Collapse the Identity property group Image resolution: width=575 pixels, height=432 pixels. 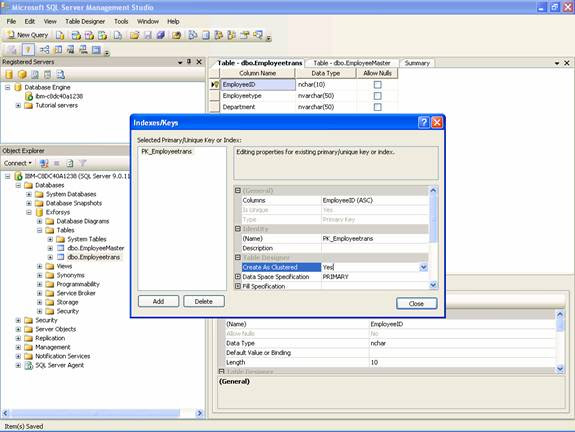tap(238, 229)
